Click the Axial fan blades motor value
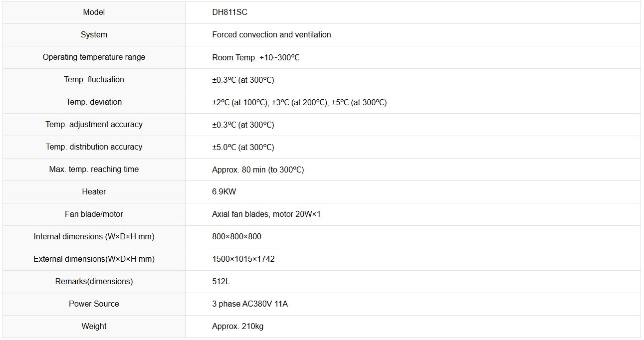 [x=266, y=214]
